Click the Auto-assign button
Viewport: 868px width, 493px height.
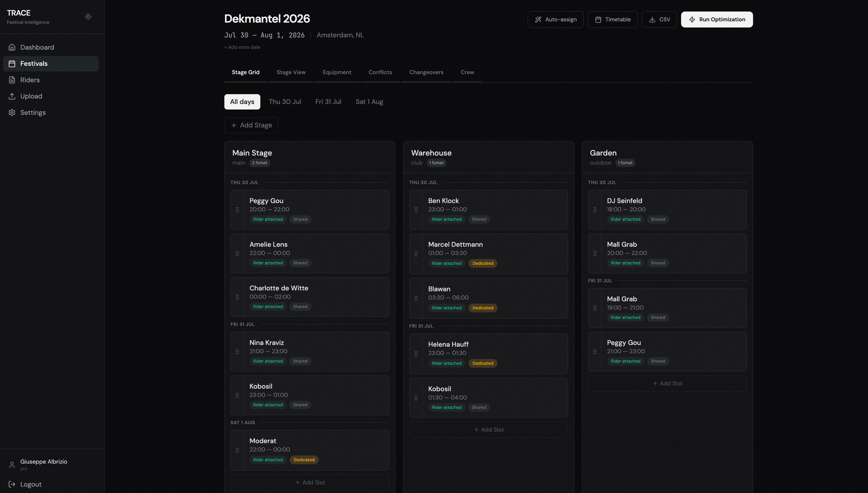[x=555, y=19]
